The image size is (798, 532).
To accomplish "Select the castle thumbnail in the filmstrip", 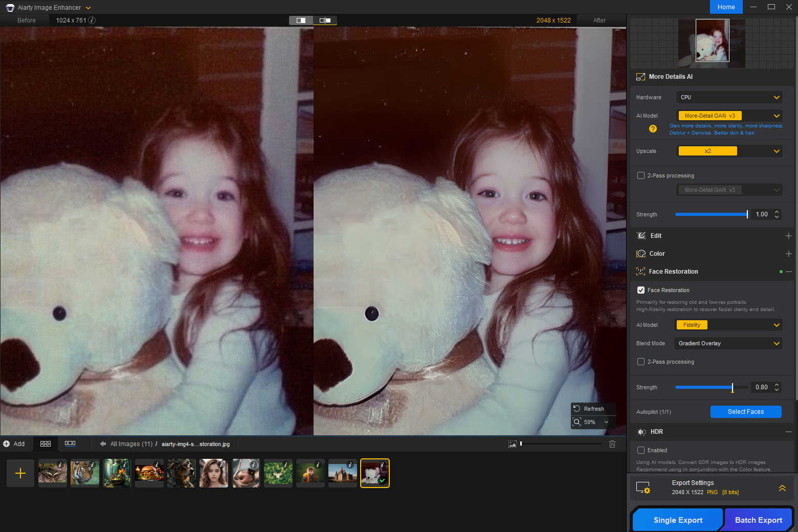I will pyautogui.click(x=343, y=473).
